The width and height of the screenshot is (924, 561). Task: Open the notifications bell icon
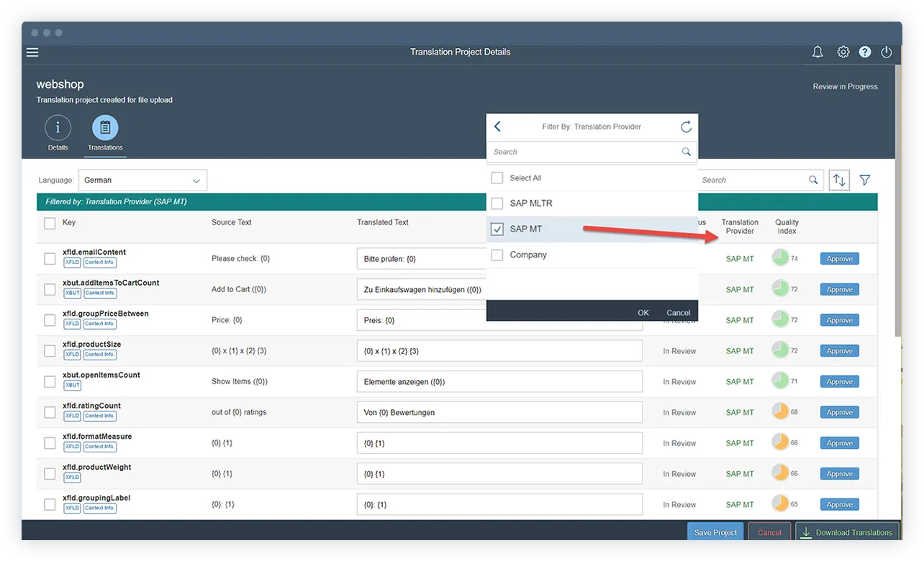coord(817,52)
